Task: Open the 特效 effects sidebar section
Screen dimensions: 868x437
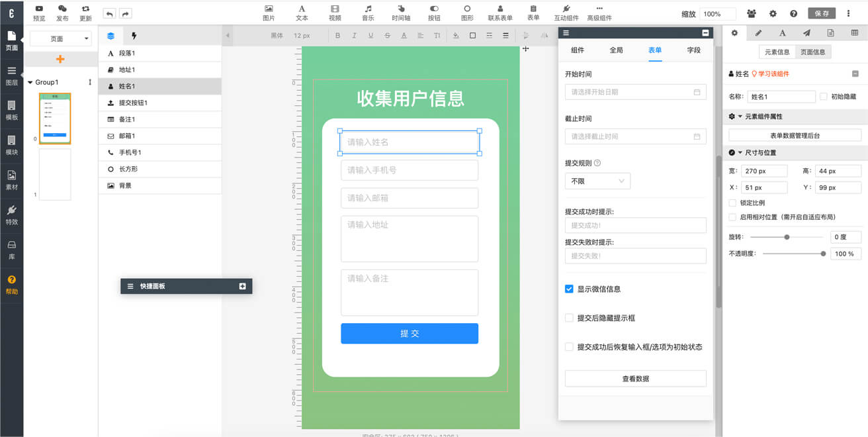Action: coord(12,215)
